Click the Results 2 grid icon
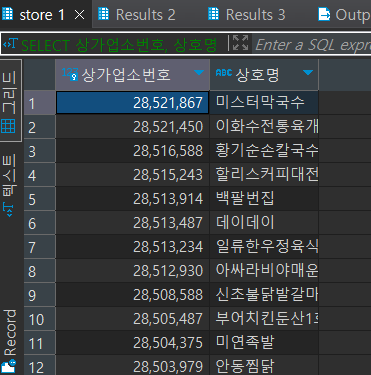 103,14
